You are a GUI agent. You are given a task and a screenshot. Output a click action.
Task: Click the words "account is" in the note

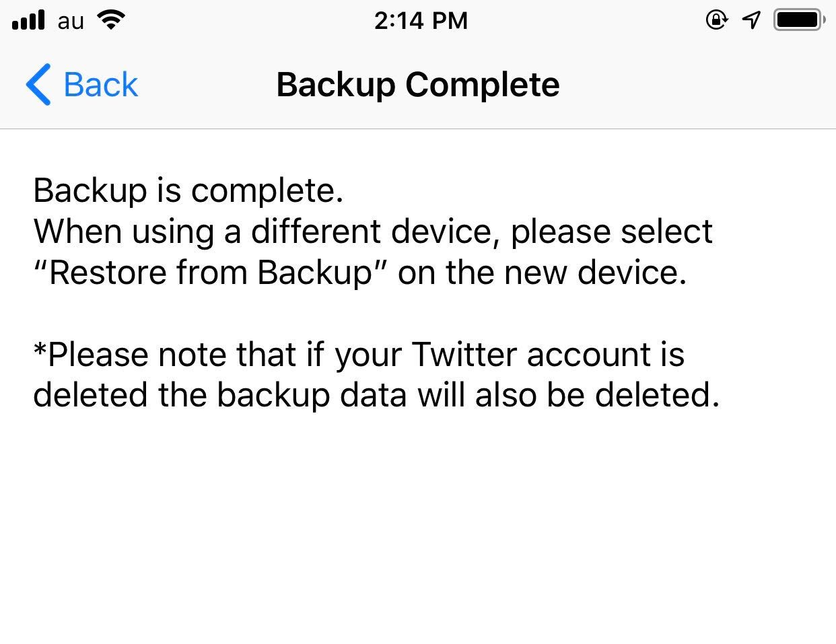[605, 355]
